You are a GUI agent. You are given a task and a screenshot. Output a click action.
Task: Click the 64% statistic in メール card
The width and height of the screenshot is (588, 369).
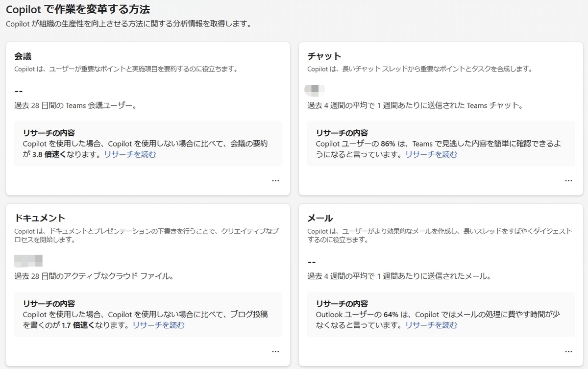391,315
